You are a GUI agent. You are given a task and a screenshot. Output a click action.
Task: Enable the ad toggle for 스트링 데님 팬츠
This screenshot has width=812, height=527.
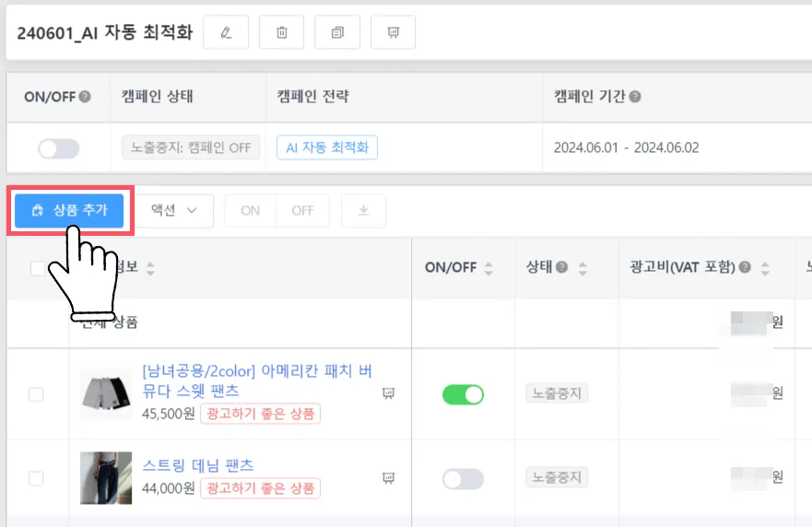pyautogui.click(x=463, y=478)
